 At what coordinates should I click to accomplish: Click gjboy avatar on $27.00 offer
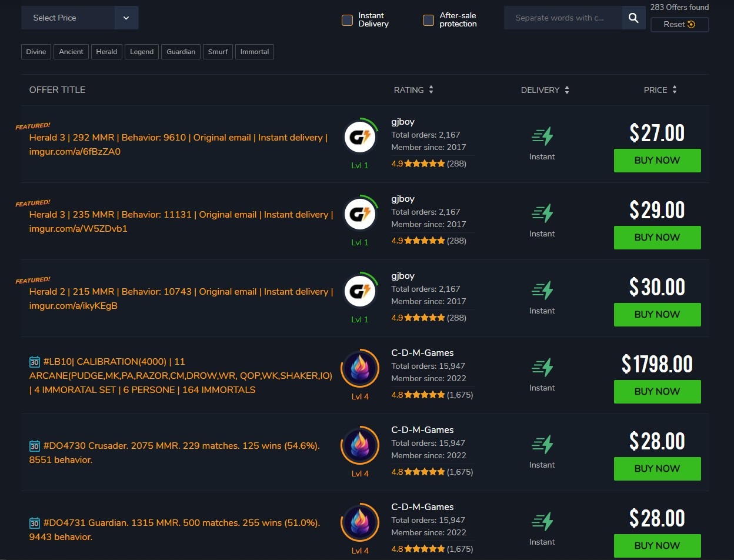(360, 137)
